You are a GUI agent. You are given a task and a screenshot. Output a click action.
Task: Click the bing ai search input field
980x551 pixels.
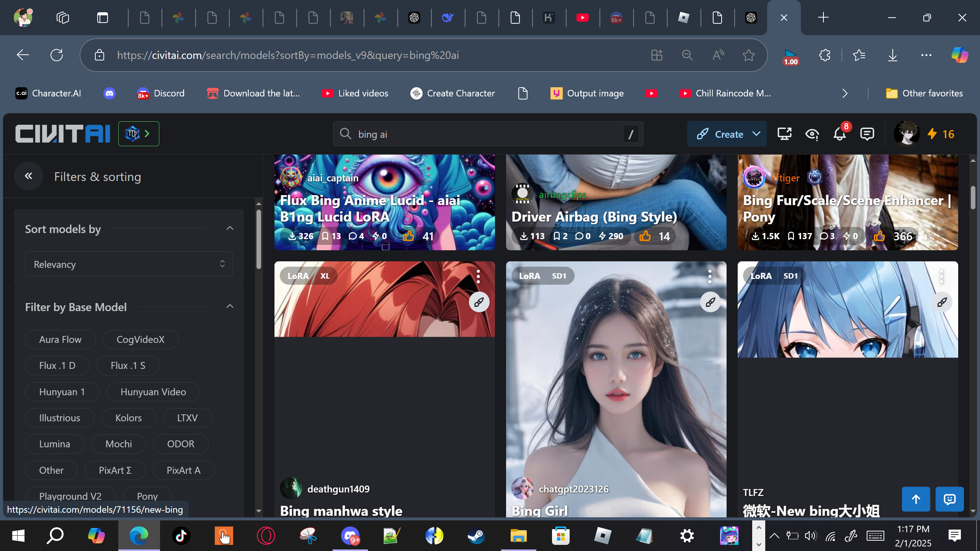(486, 134)
